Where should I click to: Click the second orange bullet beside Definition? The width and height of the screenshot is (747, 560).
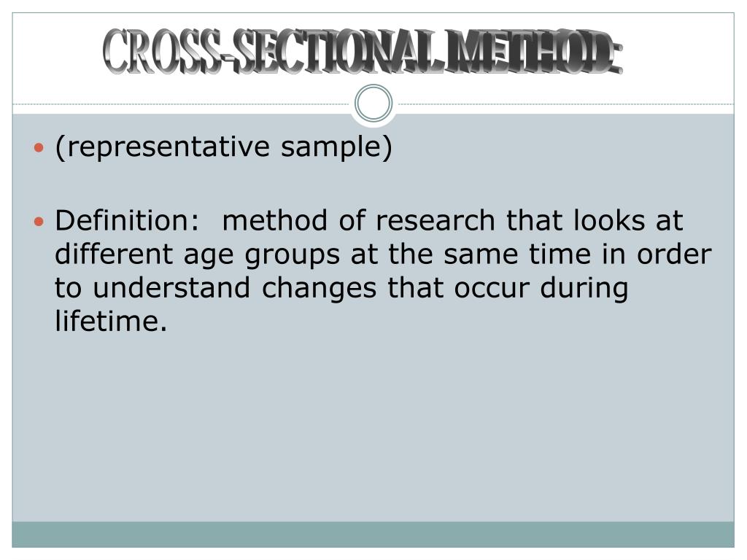(x=39, y=222)
